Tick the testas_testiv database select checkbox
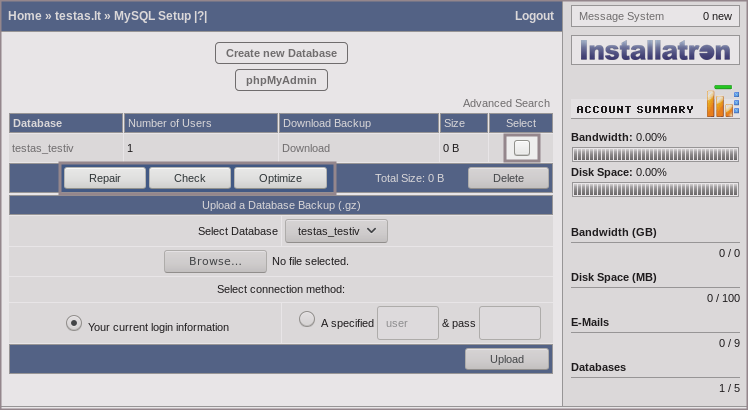 [x=521, y=148]
